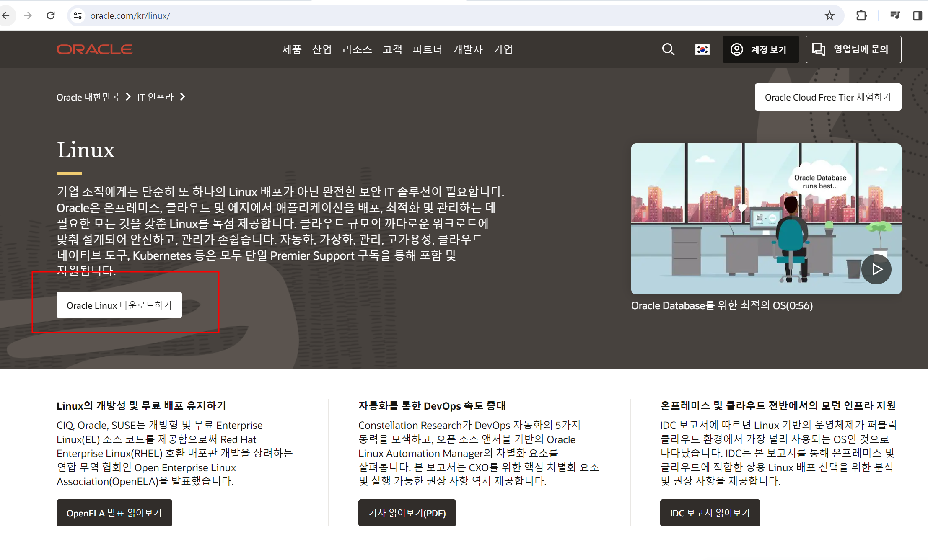The height and width of the screenshot is (560, 928).
Task: Open the 기업 menu
Action: pyautogui.click(x=503, y=49)
